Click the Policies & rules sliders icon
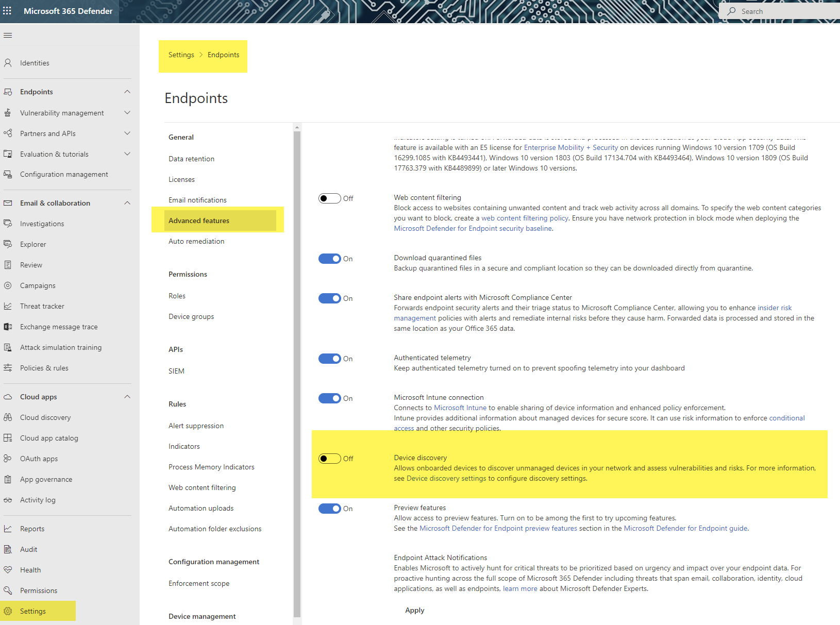This screenshot has width=840, height=625. [8, 368]
